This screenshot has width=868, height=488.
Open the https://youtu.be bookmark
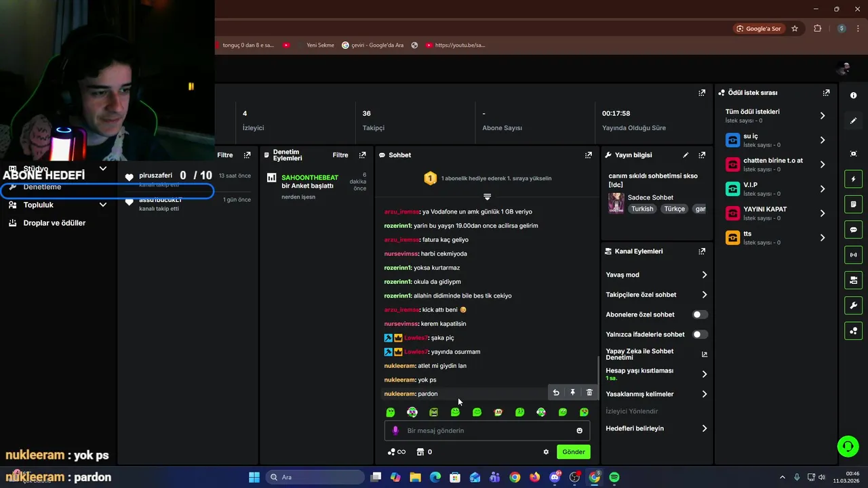455,45
